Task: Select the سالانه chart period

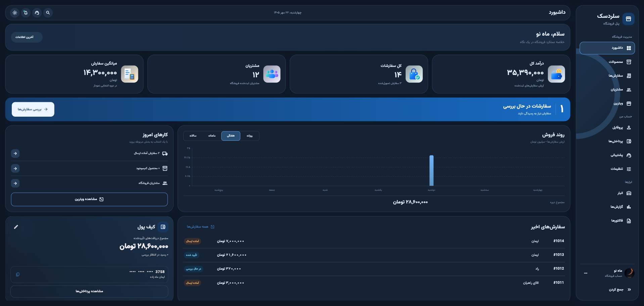Action: tap(193, 136)
